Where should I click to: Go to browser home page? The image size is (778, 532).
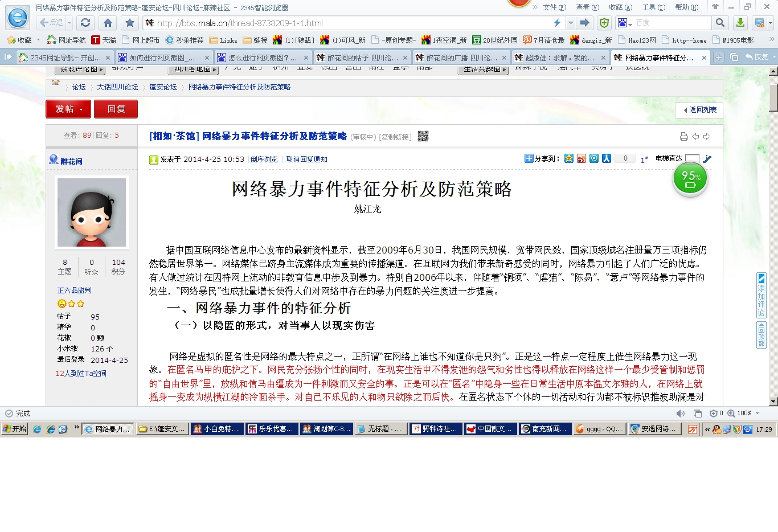point(107,23)
